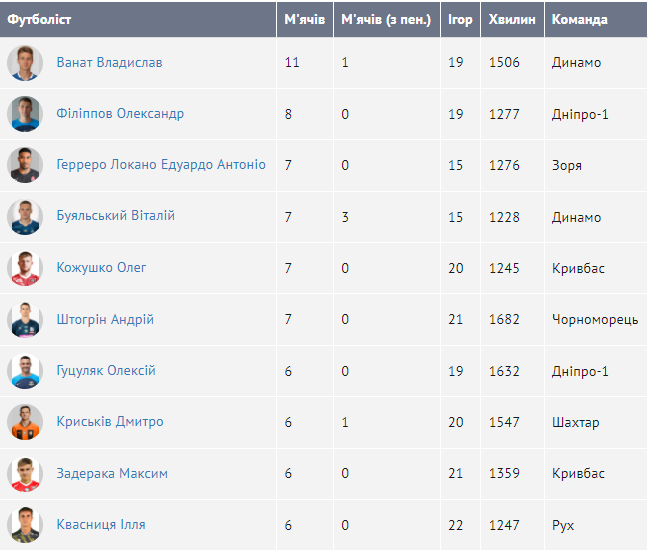Open Філіппов Олександр player link

point(120,114)
